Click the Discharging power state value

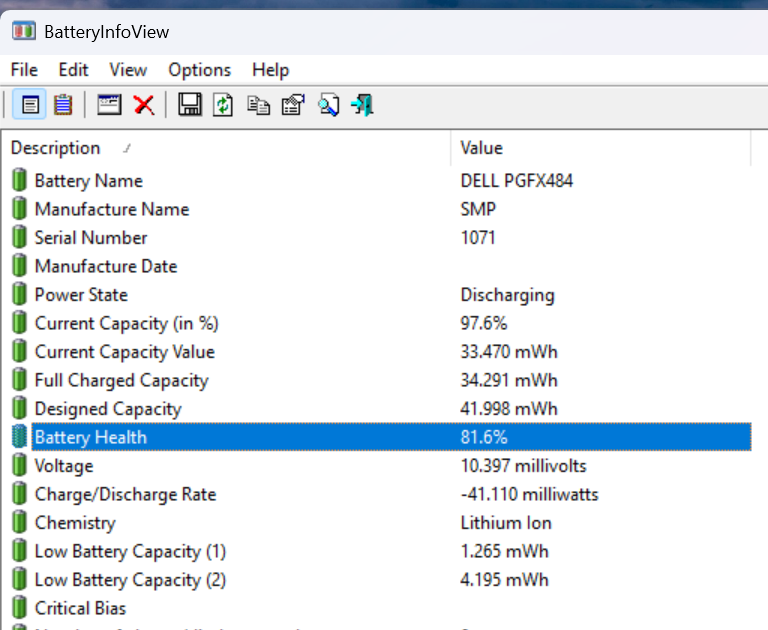pos(507,295)
